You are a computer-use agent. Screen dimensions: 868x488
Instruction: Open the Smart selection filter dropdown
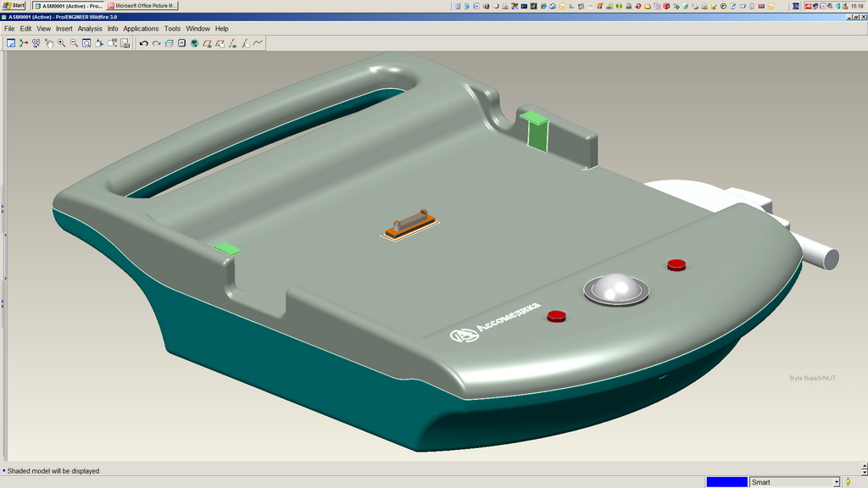[836, 482]
